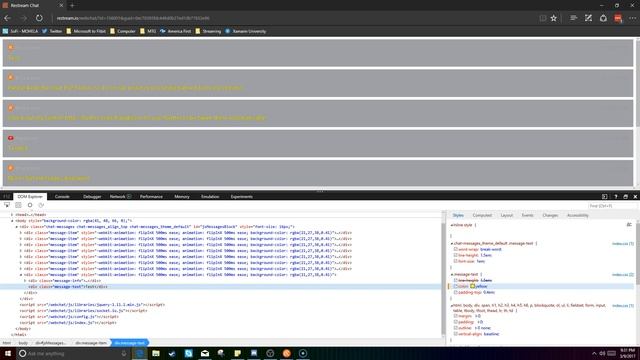Open the America First bookmark

pos(176,31)
